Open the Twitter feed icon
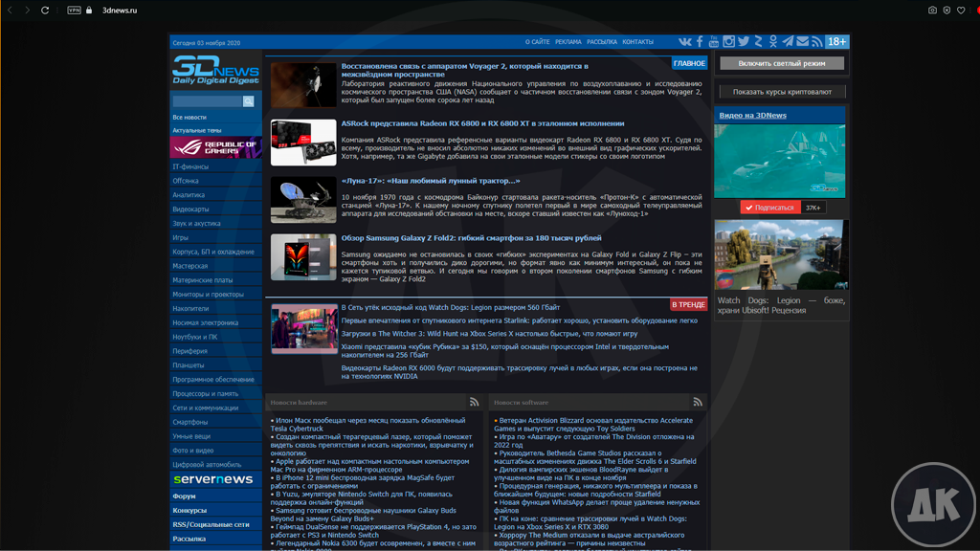This screenshot has width=980, height=551. 743,42
